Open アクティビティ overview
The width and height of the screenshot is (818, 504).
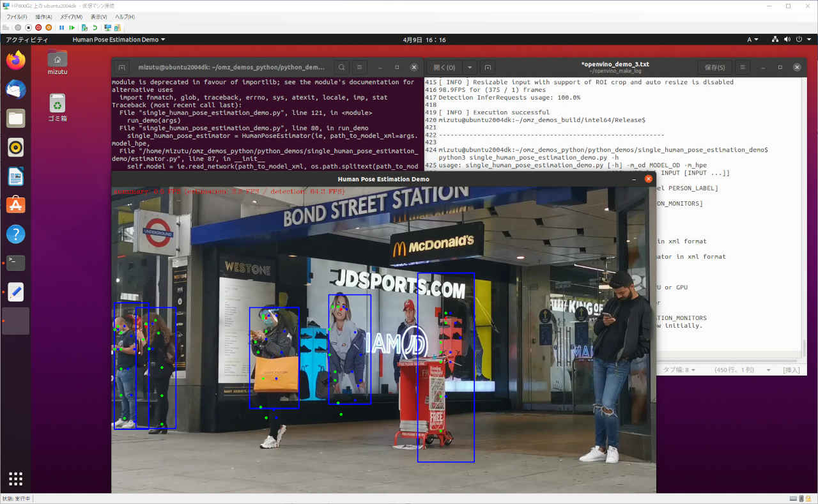[x=27, y=40]
